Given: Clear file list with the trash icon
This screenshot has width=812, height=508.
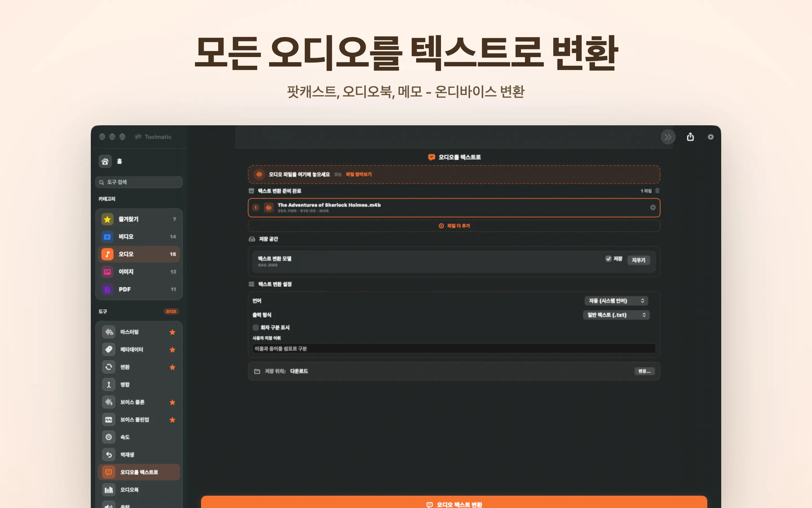Looking at the screenshot, I should click(x=657, y=190).
